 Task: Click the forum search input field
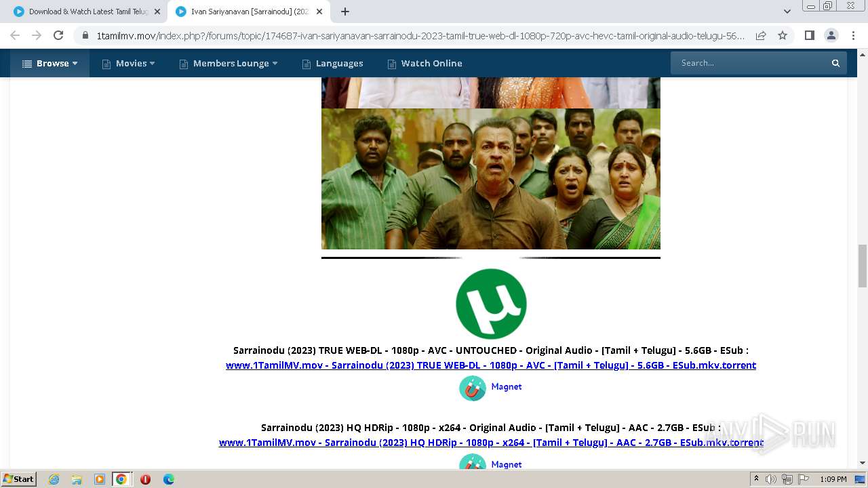click(748, 63)
